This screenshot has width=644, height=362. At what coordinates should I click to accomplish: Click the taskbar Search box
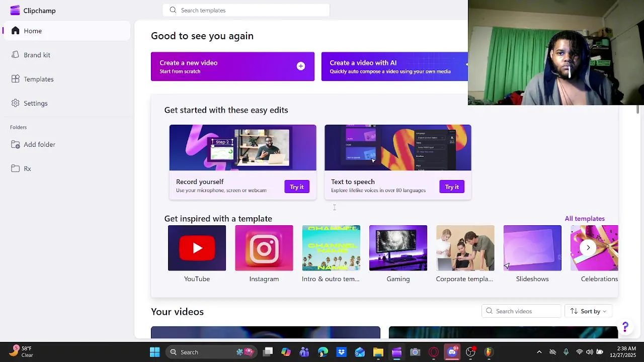pos(211,352)
